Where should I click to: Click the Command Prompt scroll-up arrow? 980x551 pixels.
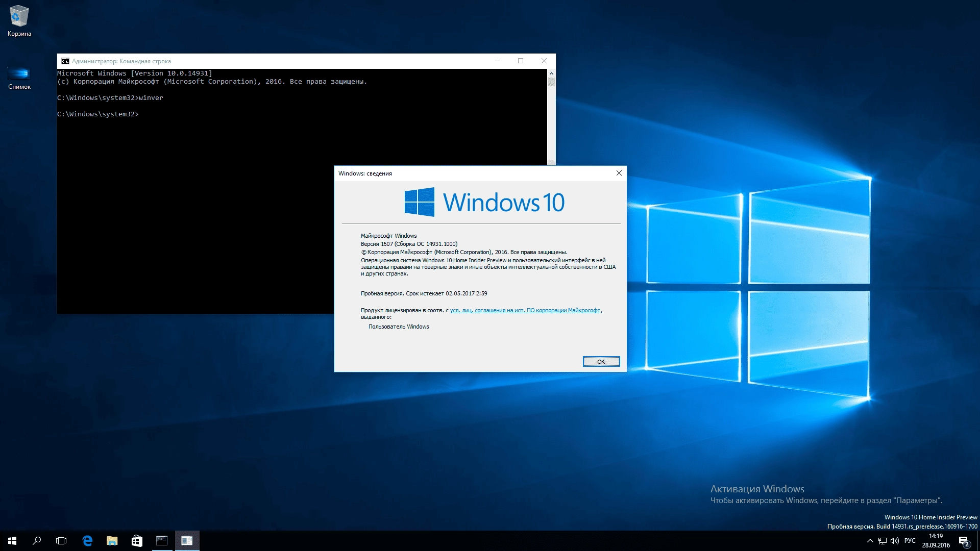pos(551,73)
